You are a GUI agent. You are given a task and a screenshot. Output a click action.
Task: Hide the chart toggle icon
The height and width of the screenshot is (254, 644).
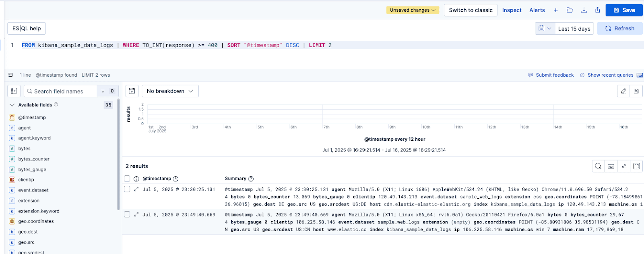[132, 91]
